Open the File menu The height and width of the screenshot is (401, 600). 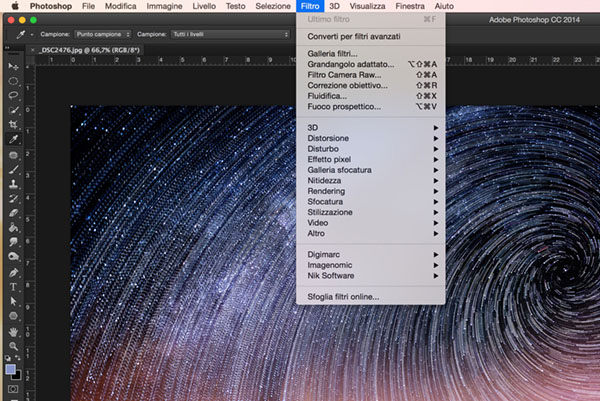pos(88,6)
